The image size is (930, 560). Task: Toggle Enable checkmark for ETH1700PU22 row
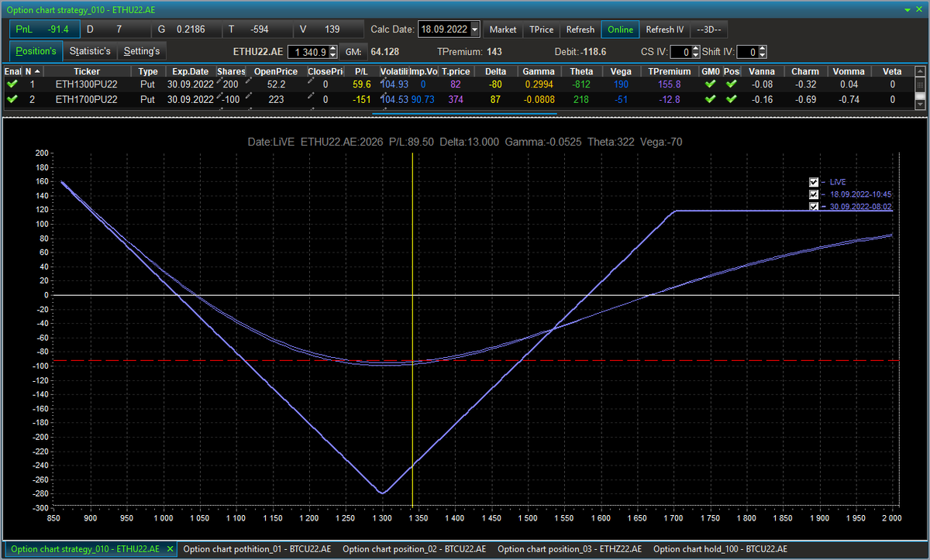tap(12, 99)
